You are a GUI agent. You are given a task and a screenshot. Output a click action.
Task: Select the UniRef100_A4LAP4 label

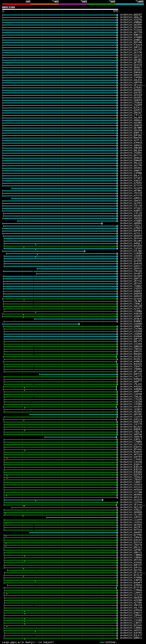(x=131, y=118)
